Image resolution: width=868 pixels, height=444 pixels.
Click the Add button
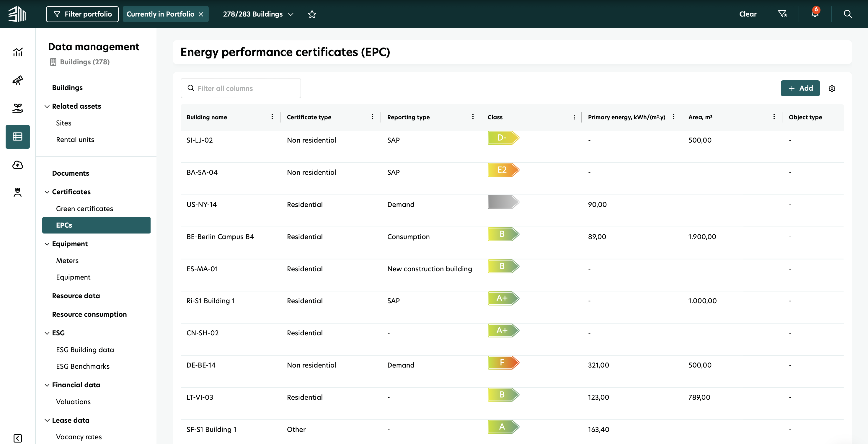point(800,88)
